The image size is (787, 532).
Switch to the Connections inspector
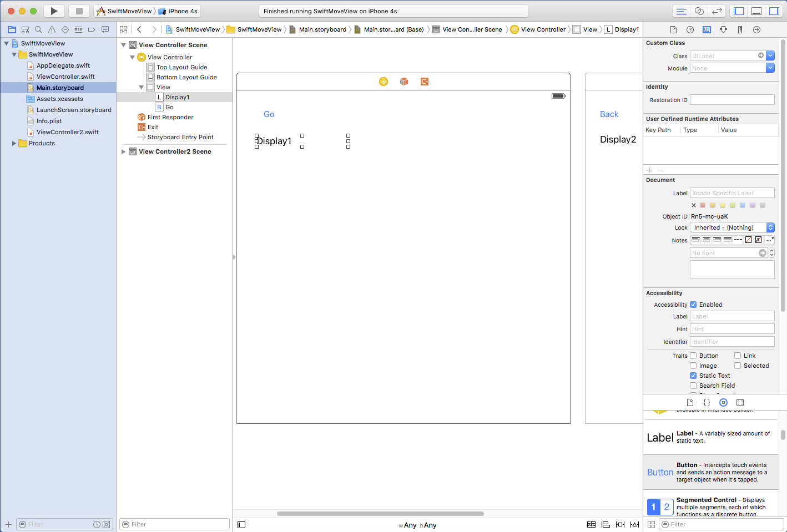pyautogui.click(x=756, y=29)
